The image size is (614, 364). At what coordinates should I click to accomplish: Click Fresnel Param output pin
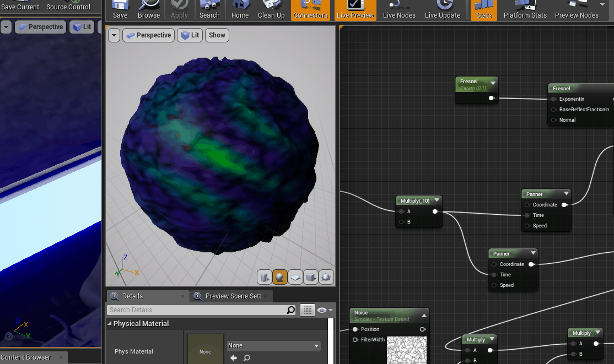coord(492,98)
